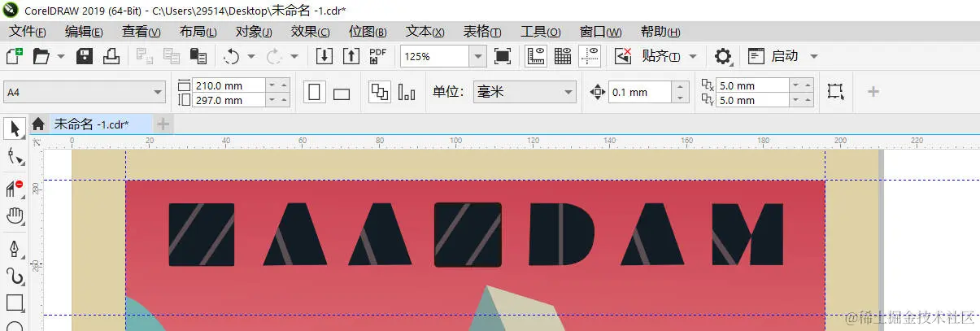Click the Redo icon

click(274, 56)
